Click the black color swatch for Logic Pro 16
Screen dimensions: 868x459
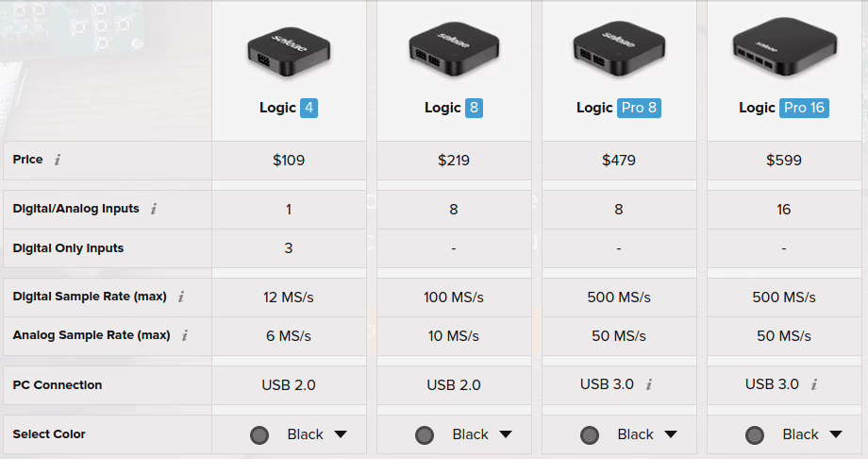point(754,435)
